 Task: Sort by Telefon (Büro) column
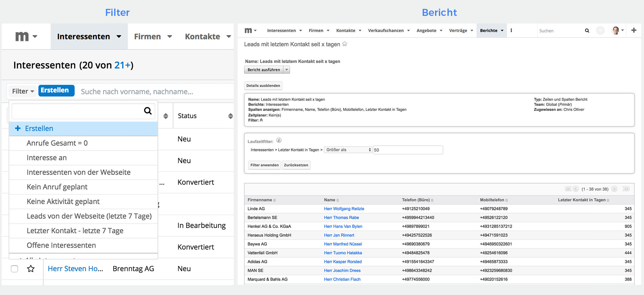[432, 200]
